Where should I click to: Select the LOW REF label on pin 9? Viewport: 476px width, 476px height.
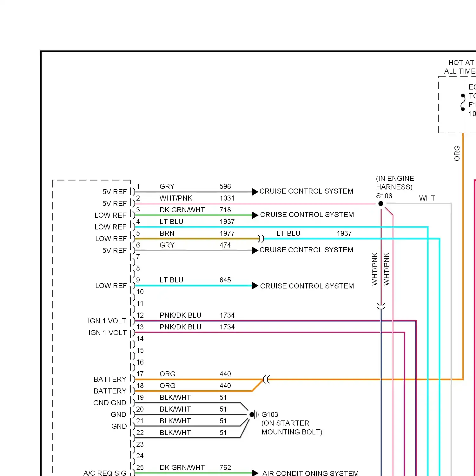tap(111, 286)
